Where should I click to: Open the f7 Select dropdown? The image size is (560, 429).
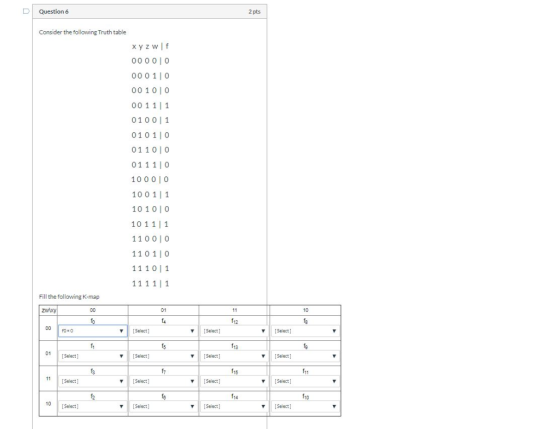pos(164,381)
